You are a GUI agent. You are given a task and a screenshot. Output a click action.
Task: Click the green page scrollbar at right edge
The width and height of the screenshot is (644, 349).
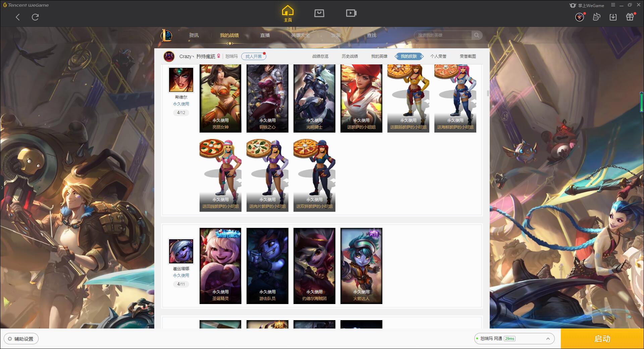(641, 102)
